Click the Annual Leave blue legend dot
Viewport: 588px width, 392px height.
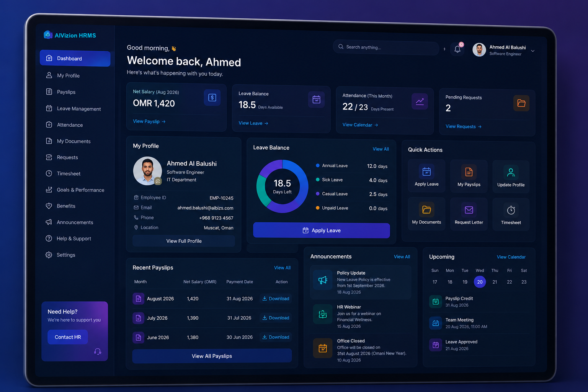click(x=318, y=166)
